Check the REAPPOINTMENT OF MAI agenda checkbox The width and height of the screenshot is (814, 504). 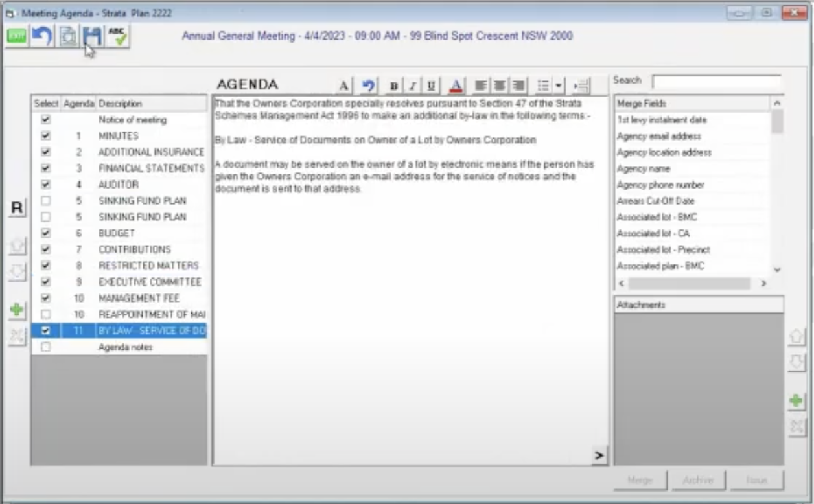point(45,314)
